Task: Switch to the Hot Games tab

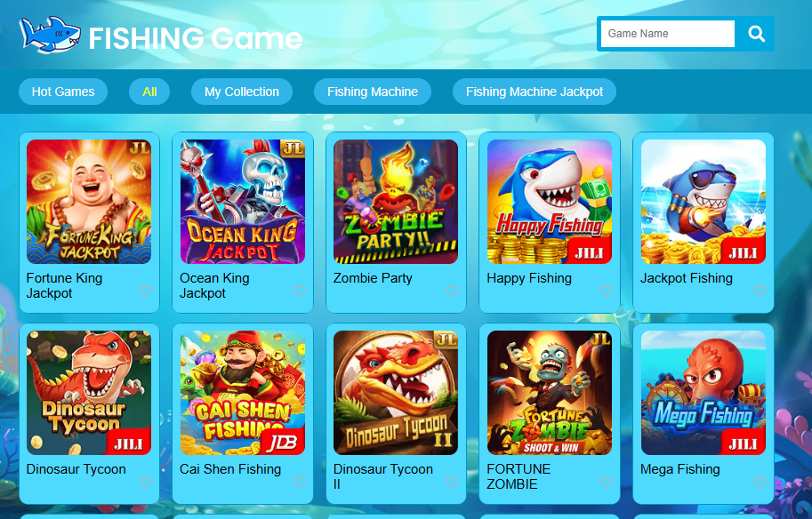Action: 63,92
